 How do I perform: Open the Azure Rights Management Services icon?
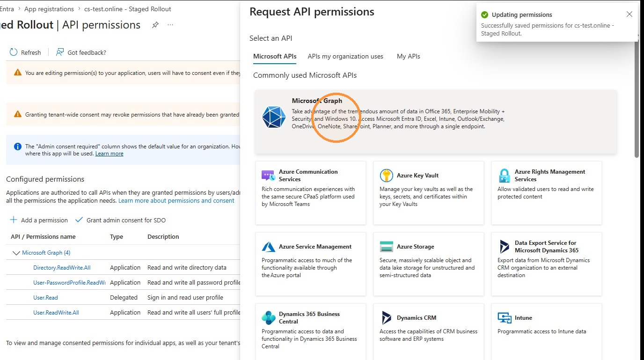pyautogui.click(x=504, y=176)
